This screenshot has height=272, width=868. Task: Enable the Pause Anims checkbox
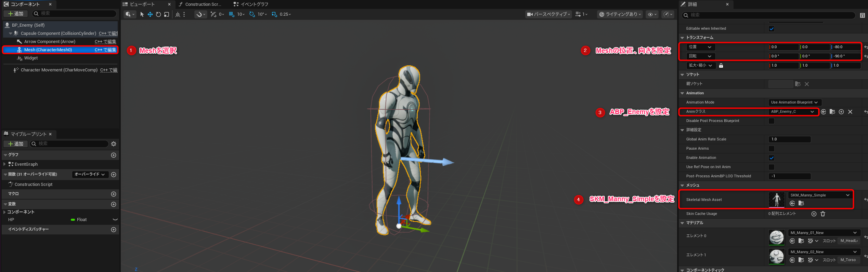click(x=772, y=149)
